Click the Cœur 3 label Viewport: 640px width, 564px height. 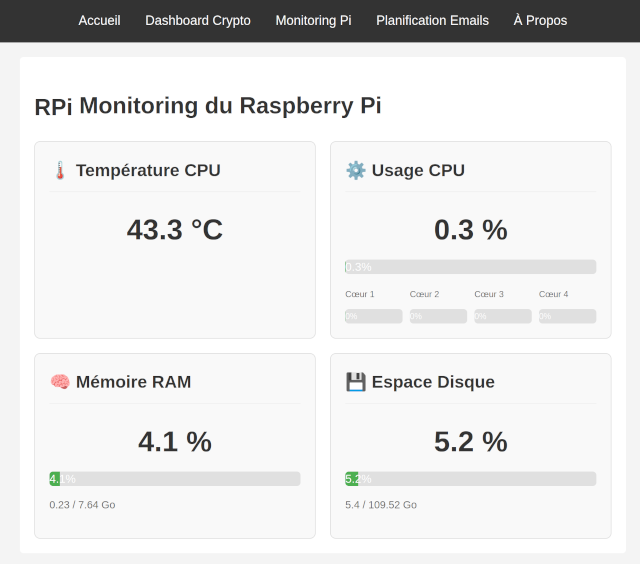click(489, 294)
